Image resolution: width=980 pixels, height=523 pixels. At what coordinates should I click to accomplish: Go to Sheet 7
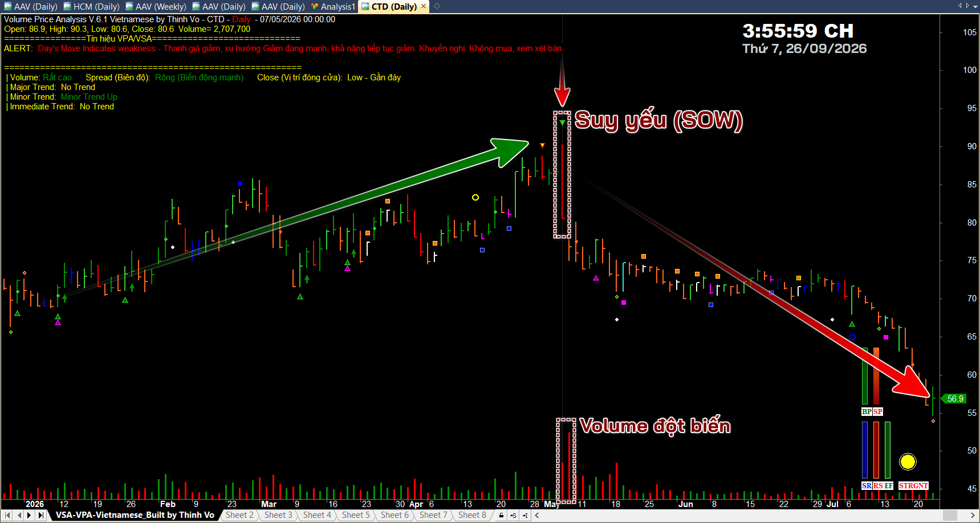tap(433, 515)
